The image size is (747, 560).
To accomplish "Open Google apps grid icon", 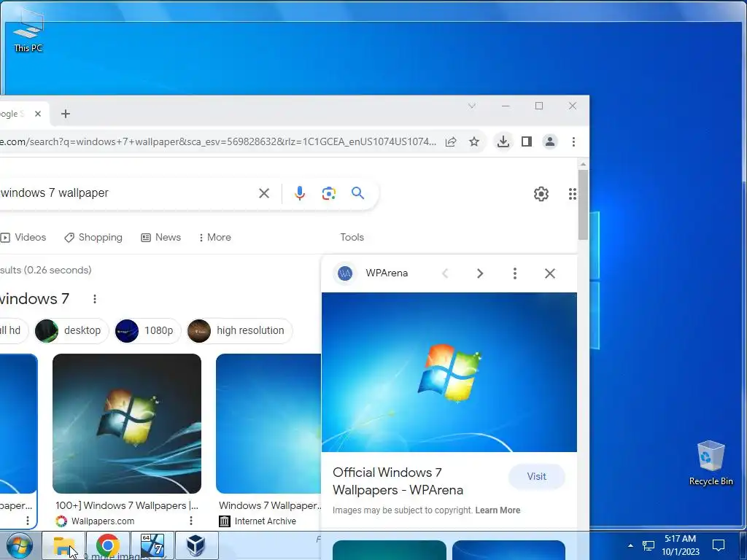I will point(573,194).
